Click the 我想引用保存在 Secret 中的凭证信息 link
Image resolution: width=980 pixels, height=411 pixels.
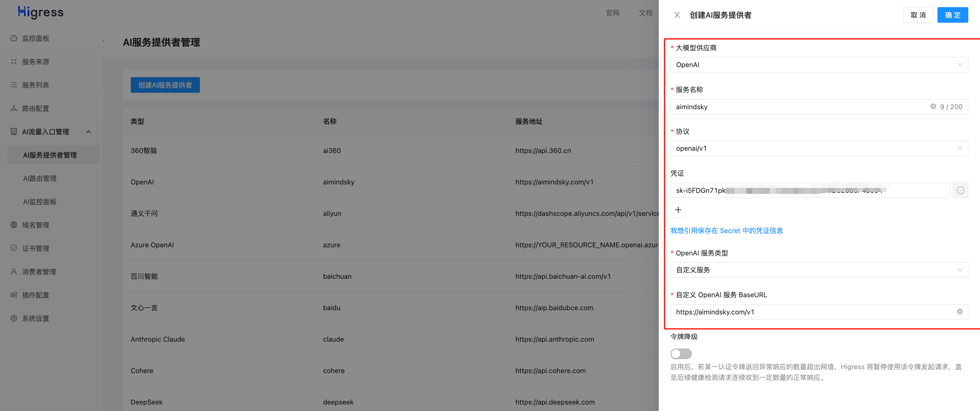pyautogui.click(x=726, y=230)
